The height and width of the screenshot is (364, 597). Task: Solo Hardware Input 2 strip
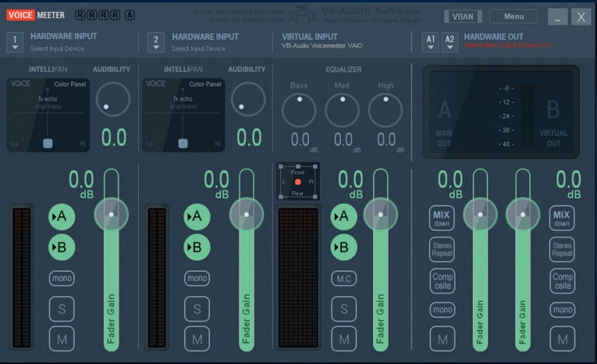point(197,309)
